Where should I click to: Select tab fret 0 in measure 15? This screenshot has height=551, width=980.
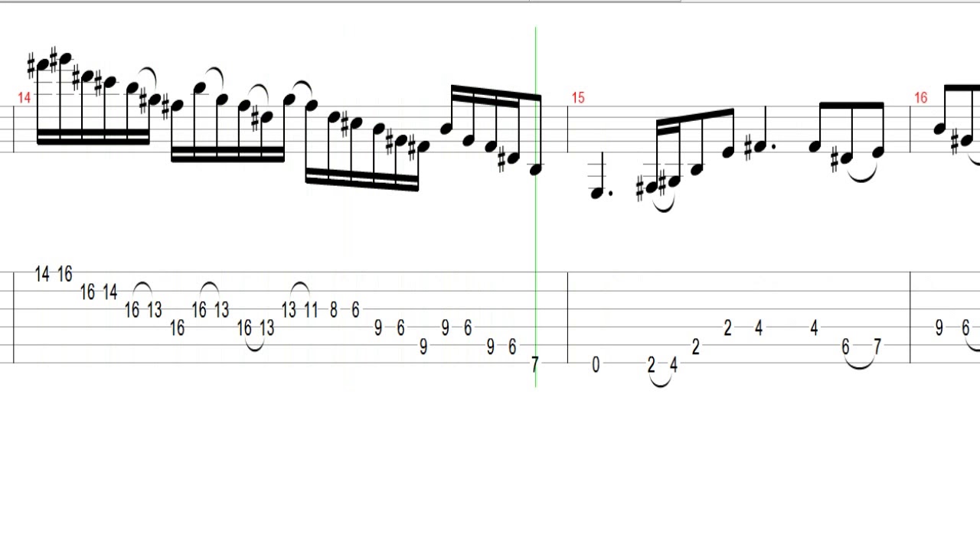click(596, 366)
